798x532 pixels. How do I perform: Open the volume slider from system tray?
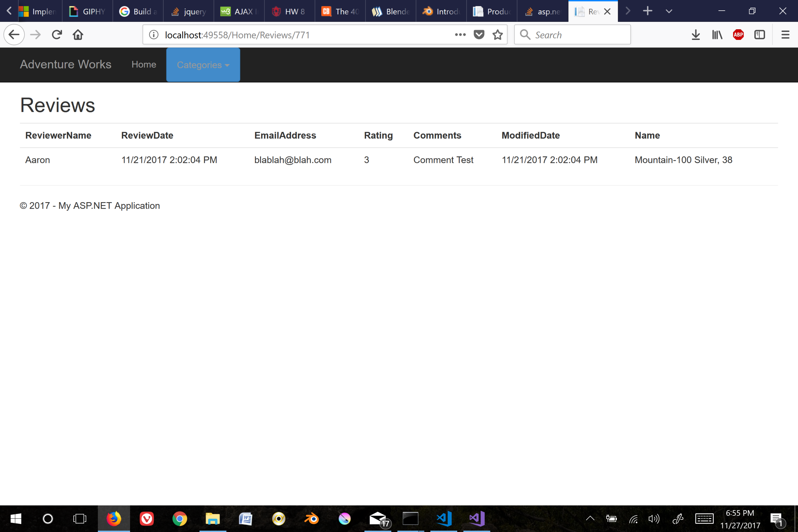click(653, 518)
